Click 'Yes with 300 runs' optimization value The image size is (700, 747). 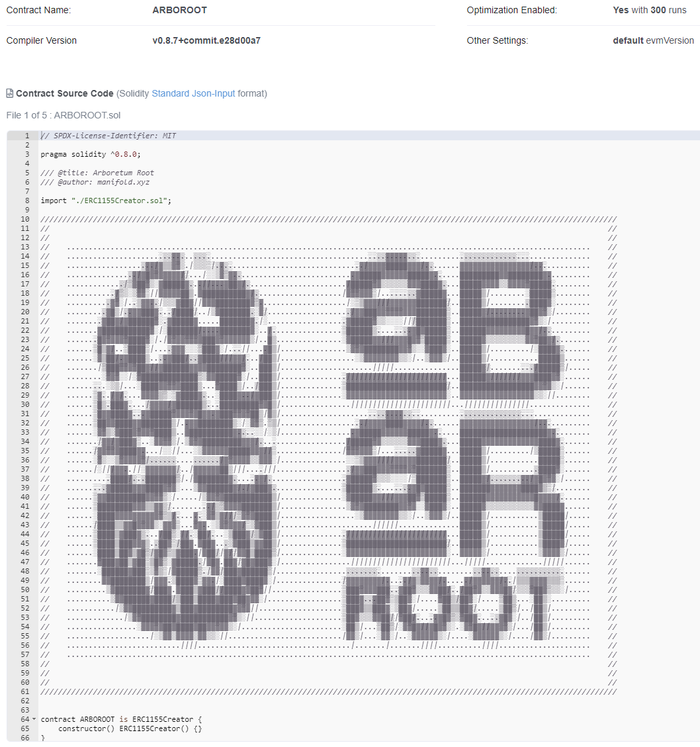click(x=650, y=10)
